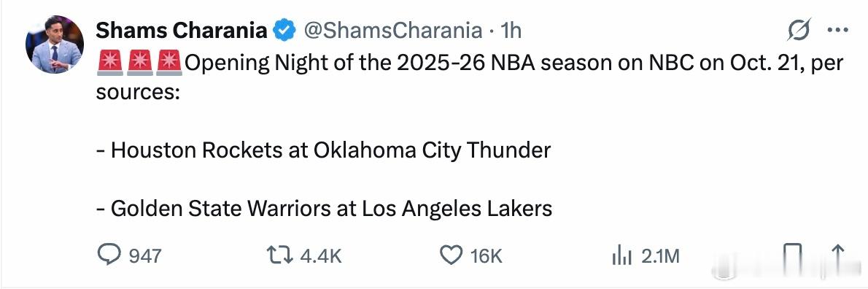Open the @ShamsCharania handle link
This screenshot has height=289, width=868.
[394, 31]
